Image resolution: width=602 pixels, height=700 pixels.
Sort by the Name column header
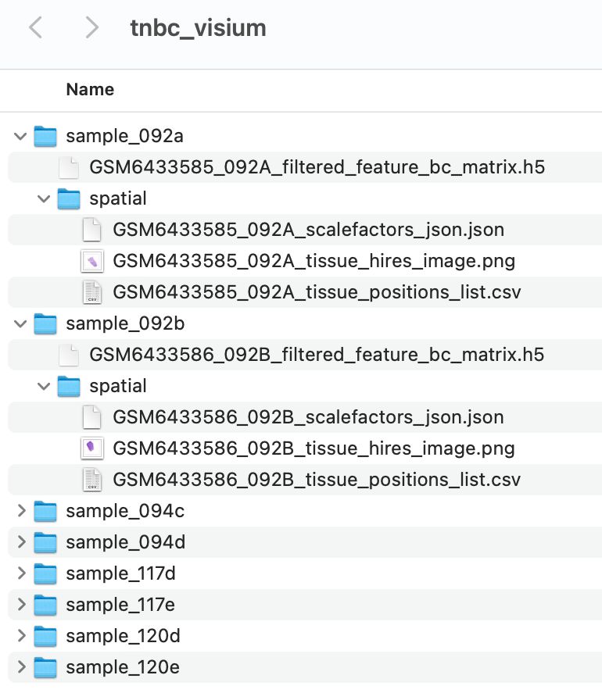90,89
